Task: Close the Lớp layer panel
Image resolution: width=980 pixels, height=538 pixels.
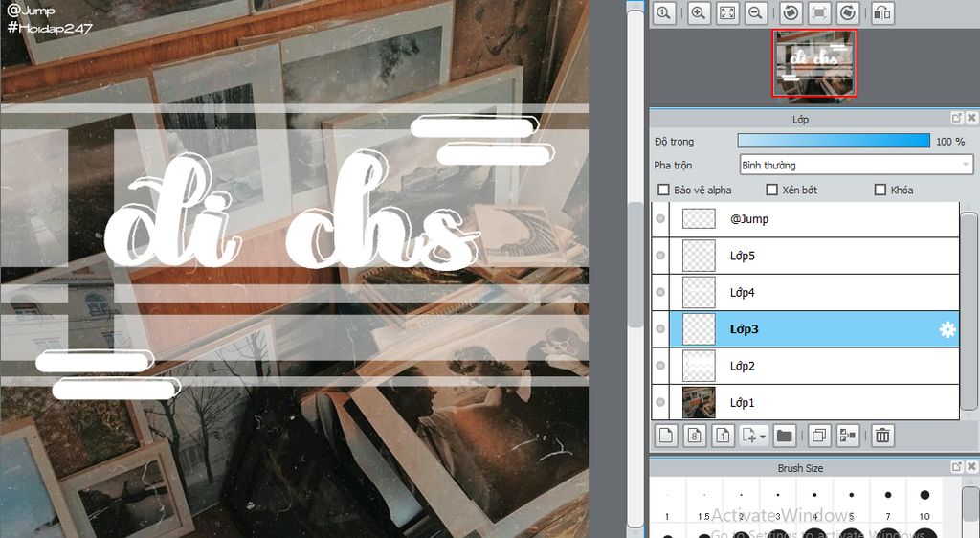Action: pos(971,118)
